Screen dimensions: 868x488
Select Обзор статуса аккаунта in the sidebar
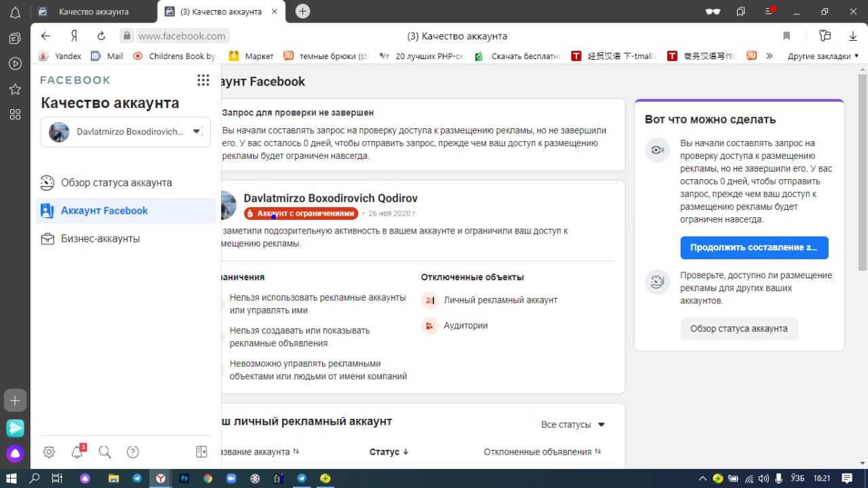[125, 183]
